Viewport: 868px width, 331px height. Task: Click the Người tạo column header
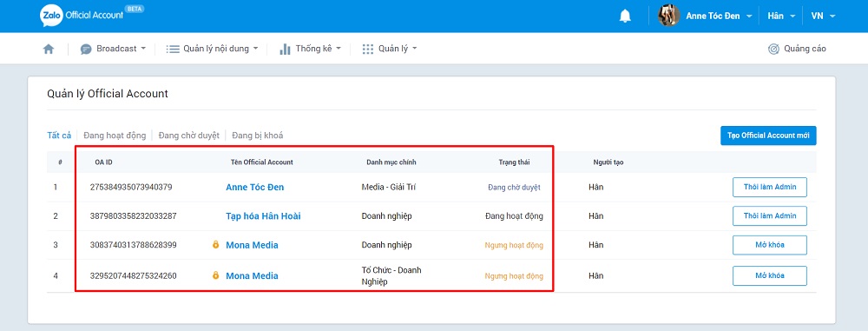(609, 162)
